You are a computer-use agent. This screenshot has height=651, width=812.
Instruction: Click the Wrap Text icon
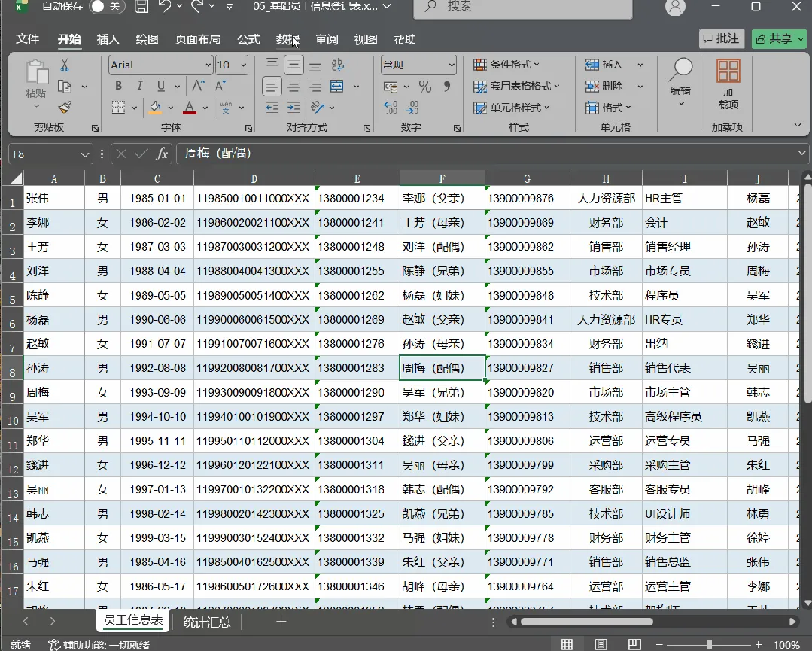[x=337, y=65]
